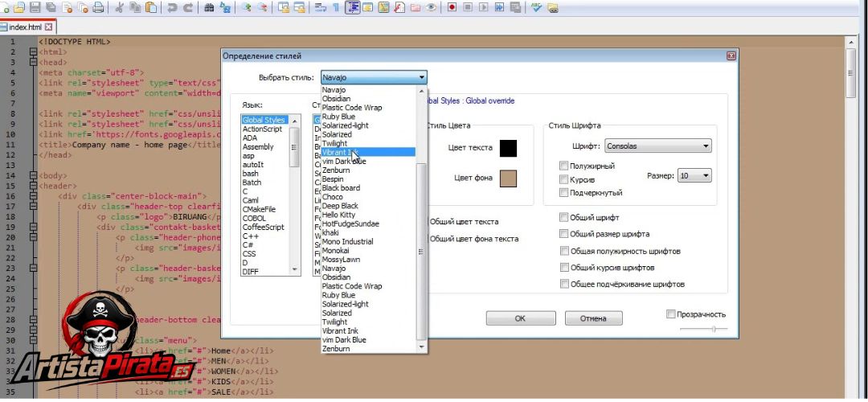Viewport: 868px width, 402px height.
Task: Enable the Полужирный checkbox
Action: tap(563, 166)
